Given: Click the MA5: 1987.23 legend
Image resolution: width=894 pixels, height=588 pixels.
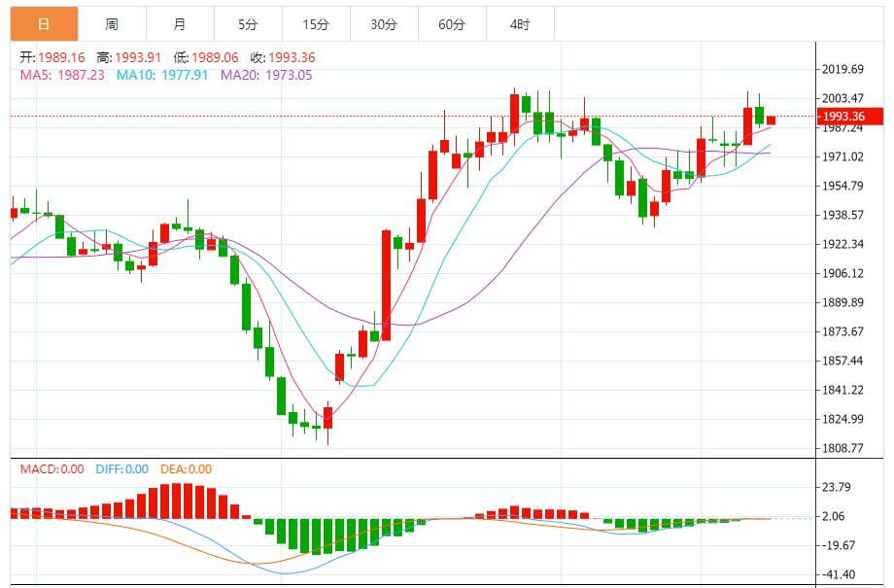Looking at the screenshot, I should click(x=62, y=75).
